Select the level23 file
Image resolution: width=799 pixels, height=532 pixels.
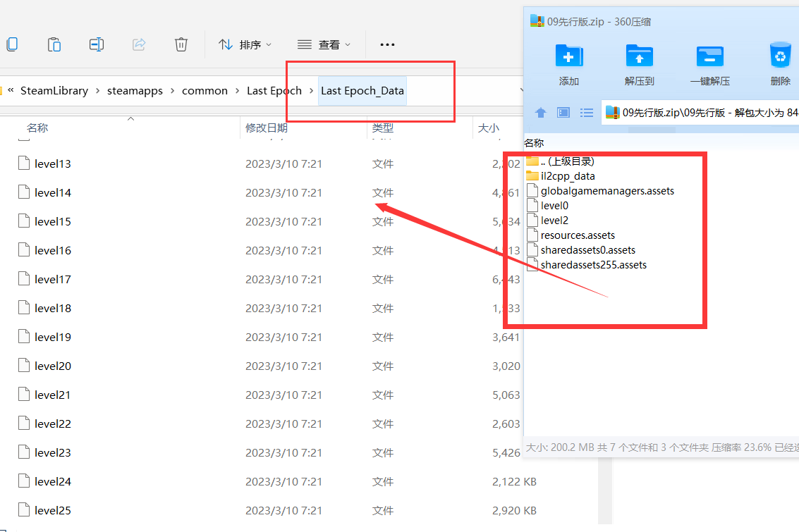pyautogui.click(x=52, y=452)
